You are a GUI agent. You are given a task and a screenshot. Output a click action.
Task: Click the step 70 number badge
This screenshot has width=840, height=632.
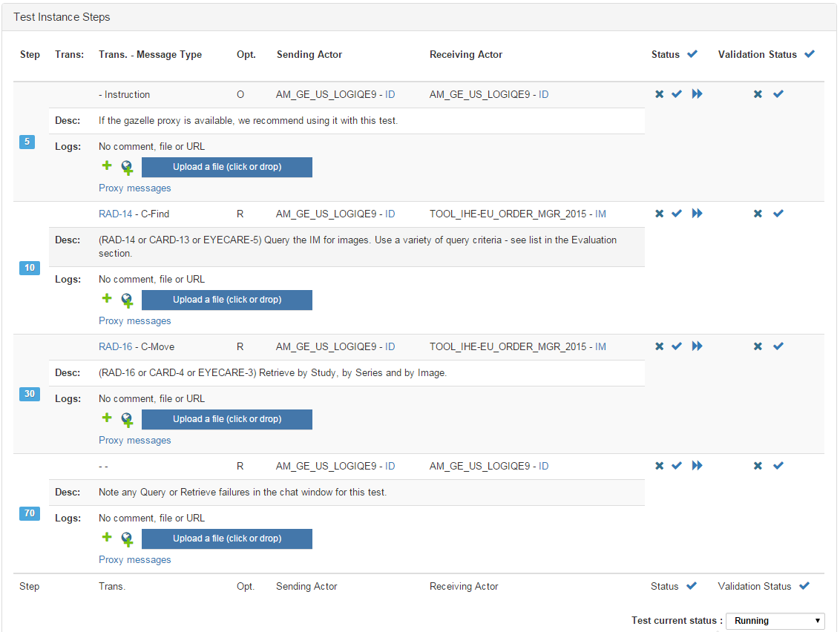[30, 513]
